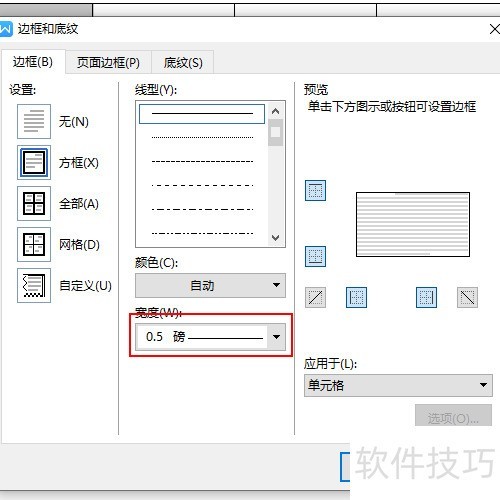
Task: Toggle the diagonal-down border button
Action: 467,297
